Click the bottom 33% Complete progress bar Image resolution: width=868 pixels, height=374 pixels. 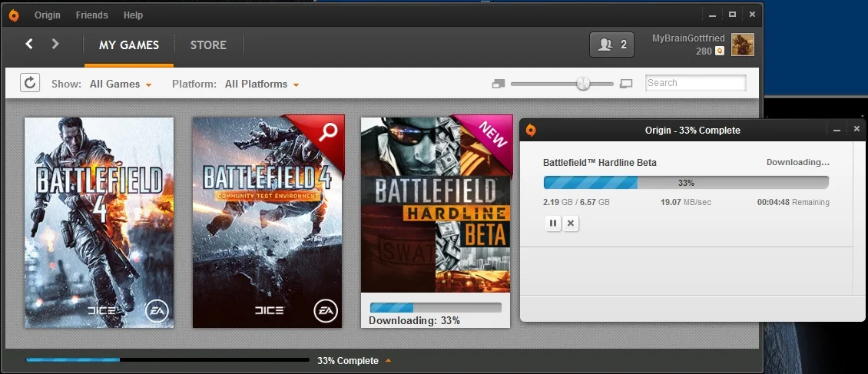click(167, 360)
